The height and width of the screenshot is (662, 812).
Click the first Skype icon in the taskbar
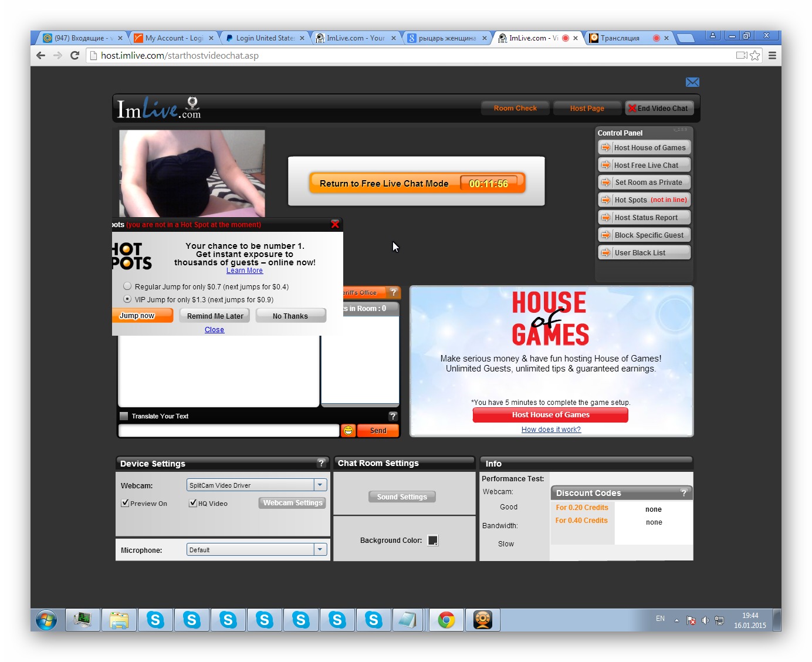[x=155, y=620]
